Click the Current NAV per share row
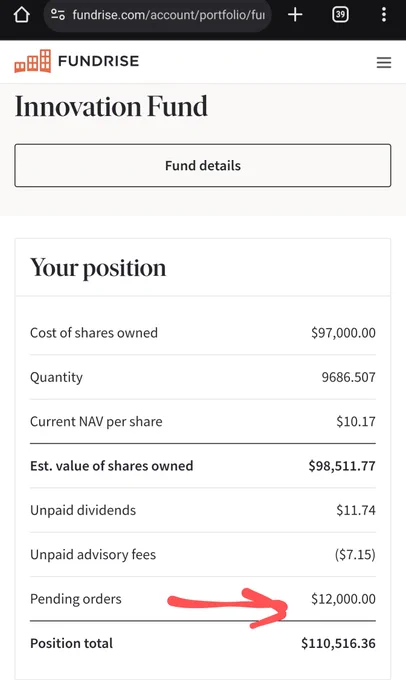The height and width of the screenshot is (680, 406). pyautogui.click(x=203, y=422)
